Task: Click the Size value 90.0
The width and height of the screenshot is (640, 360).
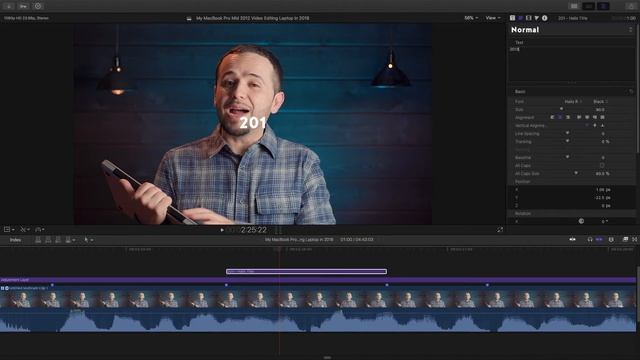Action: click(x=600, y=109)
